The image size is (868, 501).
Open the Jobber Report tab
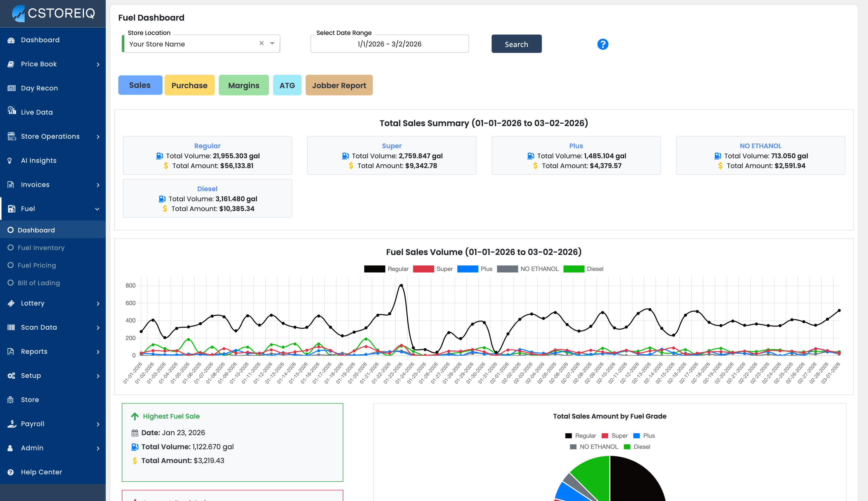click(x=339, y=85)
